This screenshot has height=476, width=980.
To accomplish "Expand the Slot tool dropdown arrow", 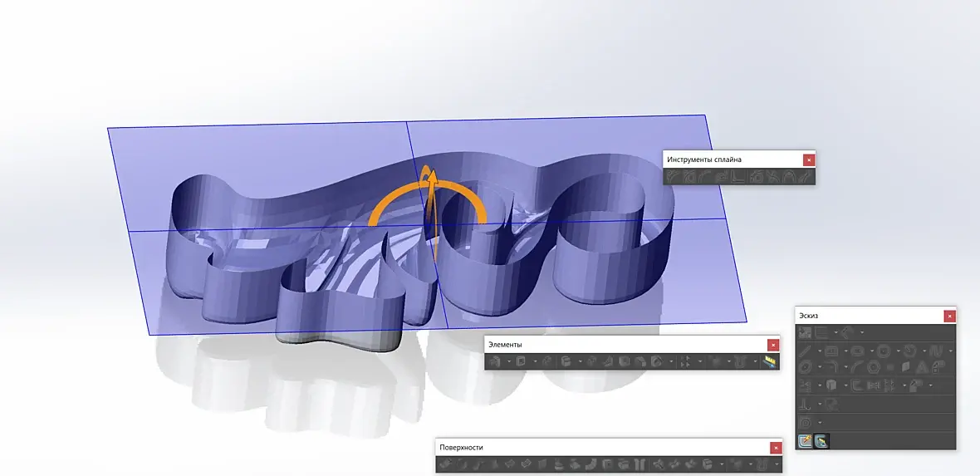I will (873, 351).
